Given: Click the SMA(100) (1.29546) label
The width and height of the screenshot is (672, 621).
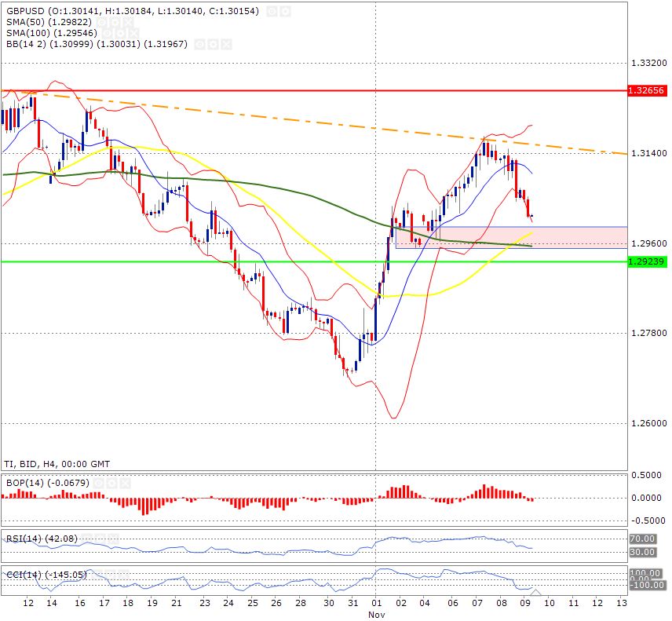Looking at the screenshot, I should coord(52,33).
